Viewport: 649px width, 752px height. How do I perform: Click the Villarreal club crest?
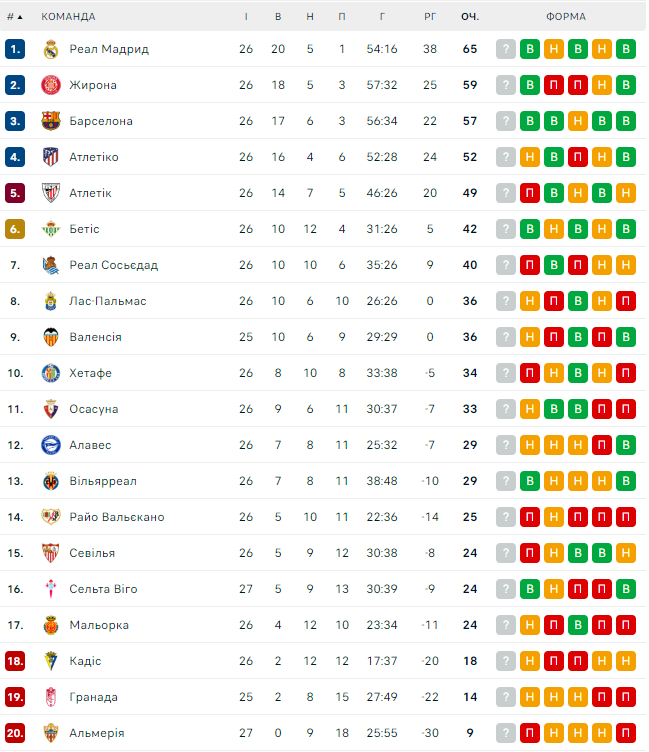point(51,481)
